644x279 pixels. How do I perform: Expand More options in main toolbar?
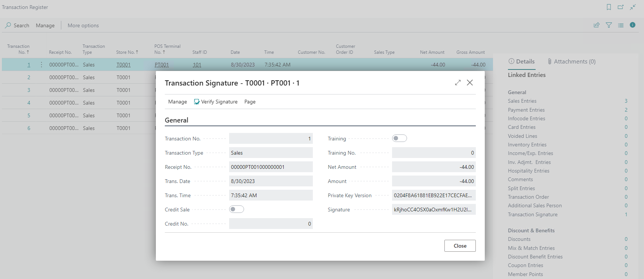[83, 25]
